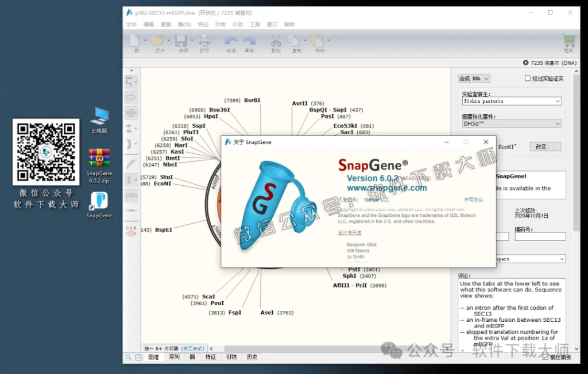Enable the 经过实验证实 checkbox

(526, 79)
